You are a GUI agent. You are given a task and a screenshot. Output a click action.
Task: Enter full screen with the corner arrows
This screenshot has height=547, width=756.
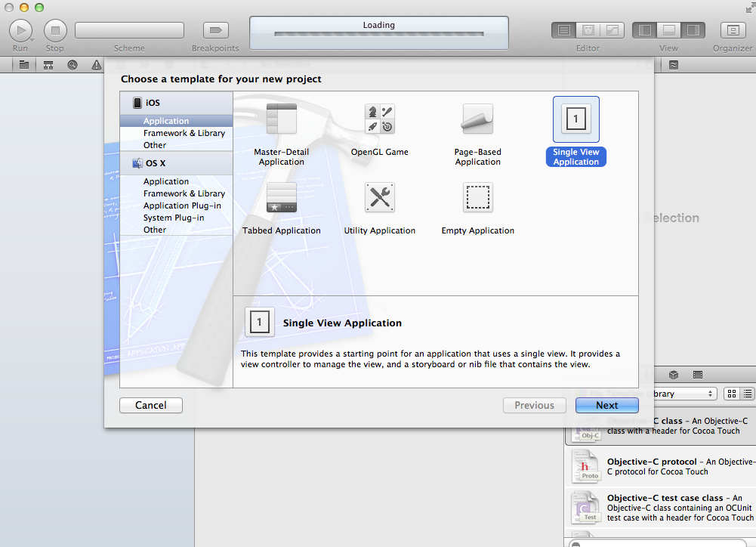click(x=750, y=8)
